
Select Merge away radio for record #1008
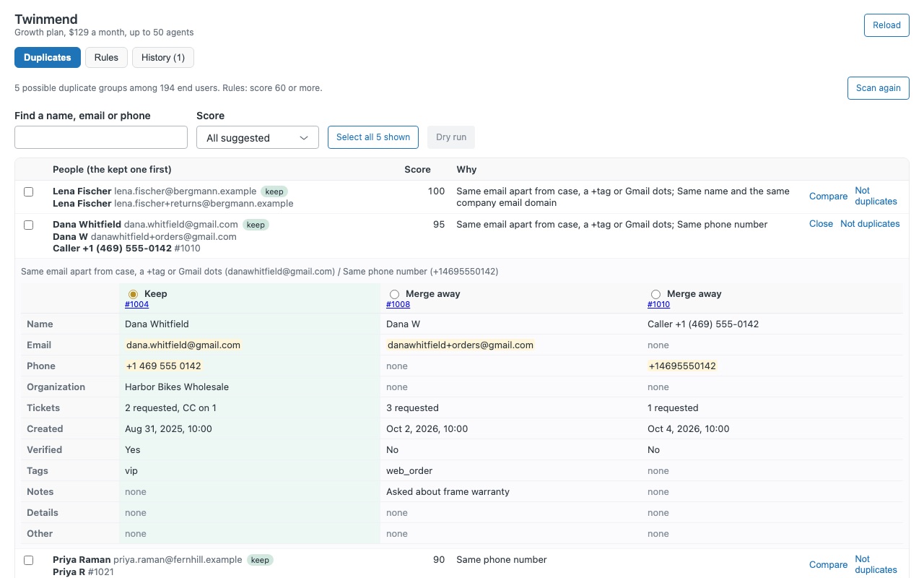point(394,294)
